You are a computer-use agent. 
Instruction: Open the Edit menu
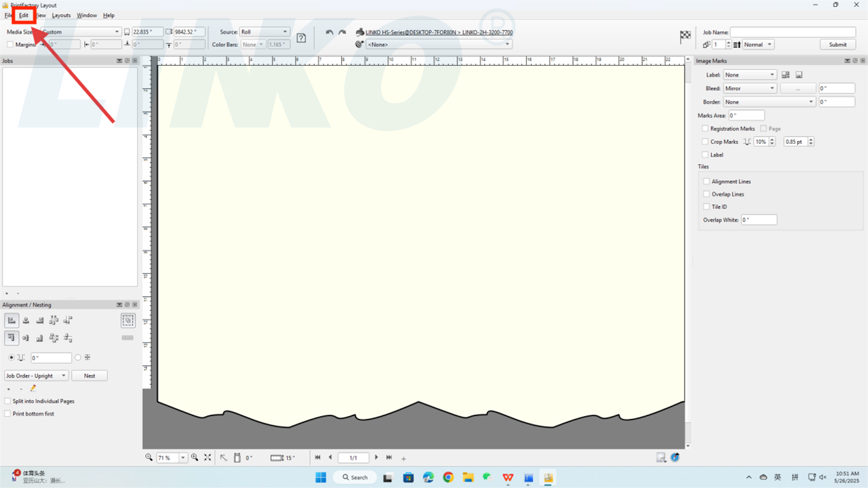pos(24,15)
